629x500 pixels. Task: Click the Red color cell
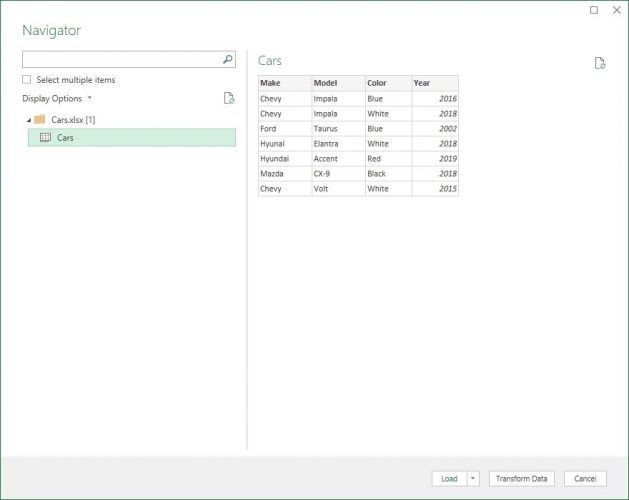pyautogui.click(x=388, y=159)
